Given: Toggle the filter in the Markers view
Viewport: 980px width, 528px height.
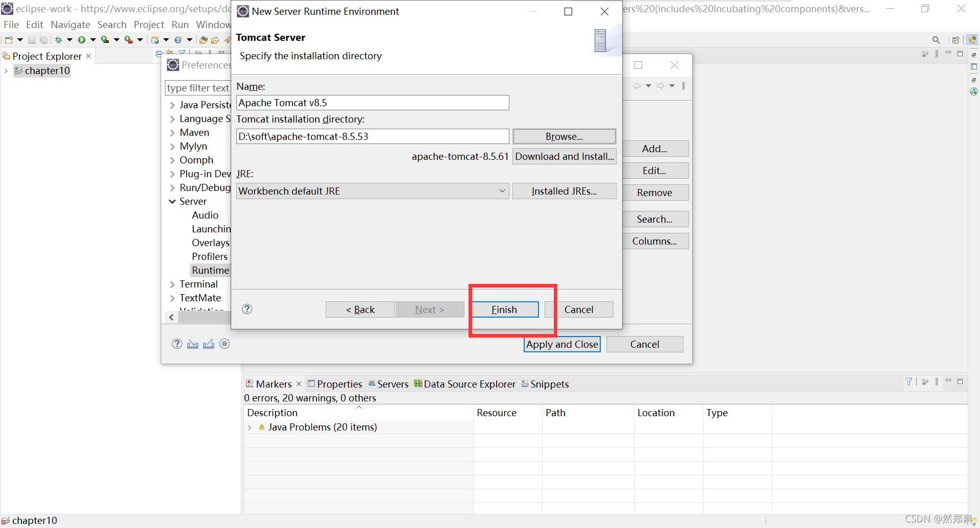Looking at the screenshot, I should click(x=909, y=381).
